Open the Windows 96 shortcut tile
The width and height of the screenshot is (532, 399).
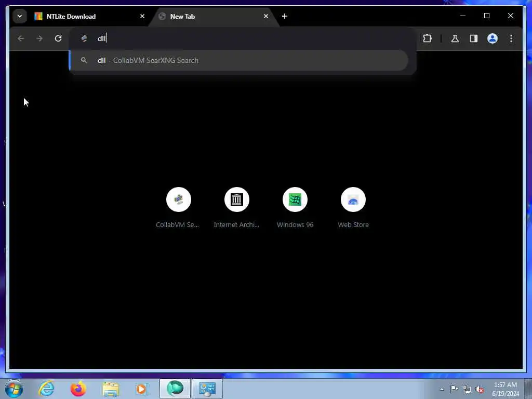click(x=295, y=208)
